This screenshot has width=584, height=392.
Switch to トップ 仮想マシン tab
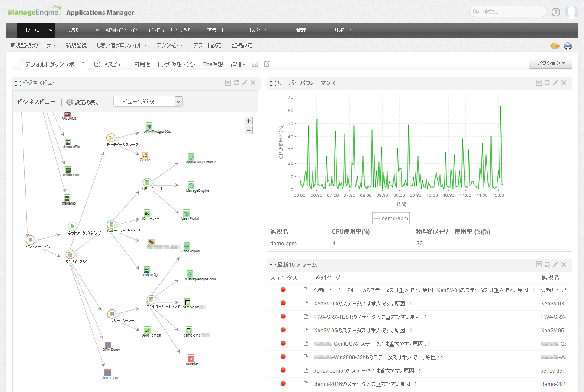pos(176,64)
